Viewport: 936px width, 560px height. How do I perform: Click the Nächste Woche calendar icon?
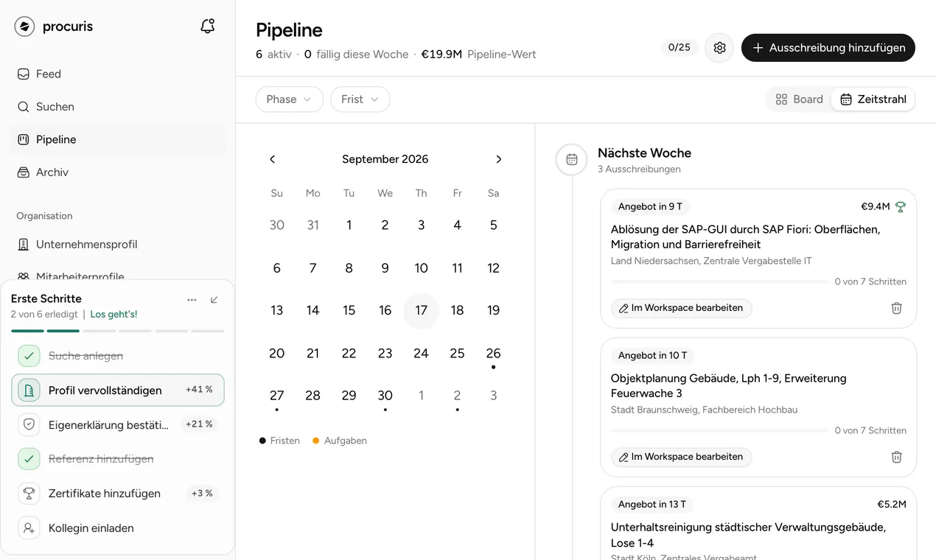tap(571, 159)
